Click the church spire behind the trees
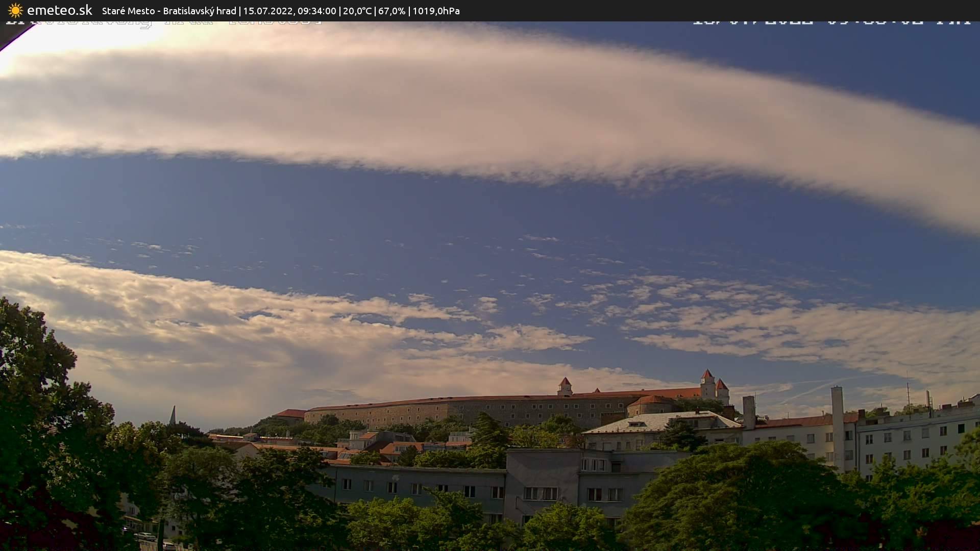This screenshot has height=551, width=980. click(173, 415)
